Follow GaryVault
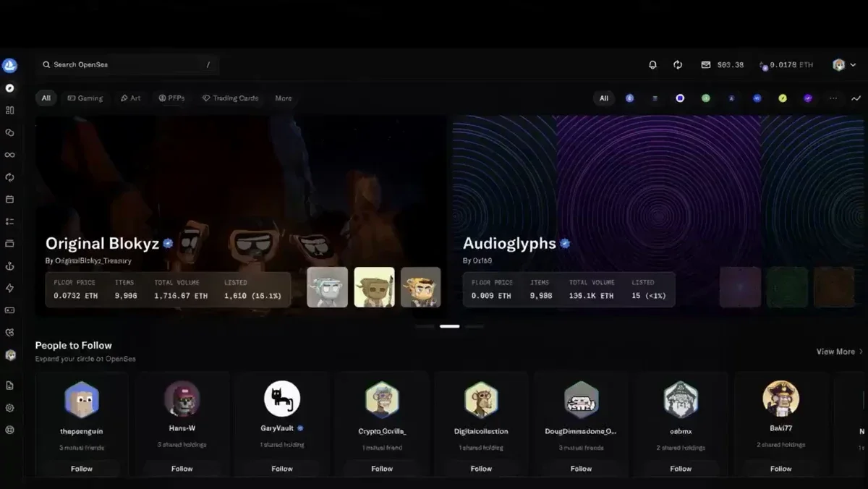 tap(282, 469)
